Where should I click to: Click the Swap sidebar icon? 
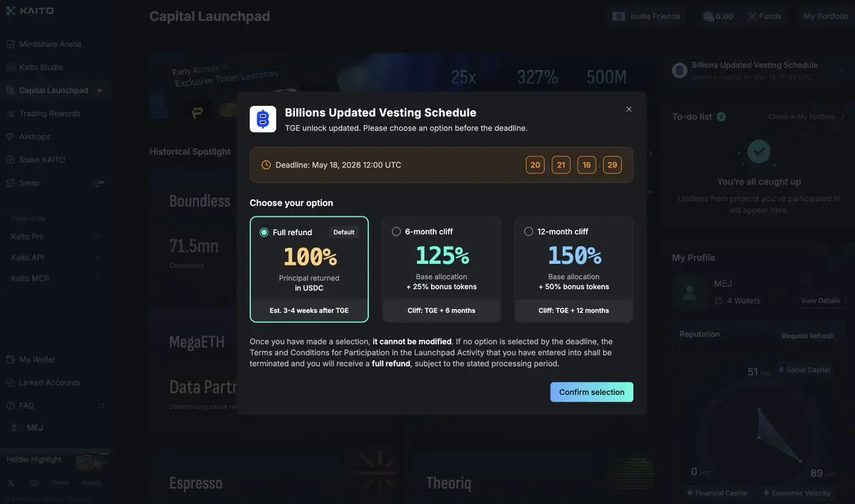[11, 183]
